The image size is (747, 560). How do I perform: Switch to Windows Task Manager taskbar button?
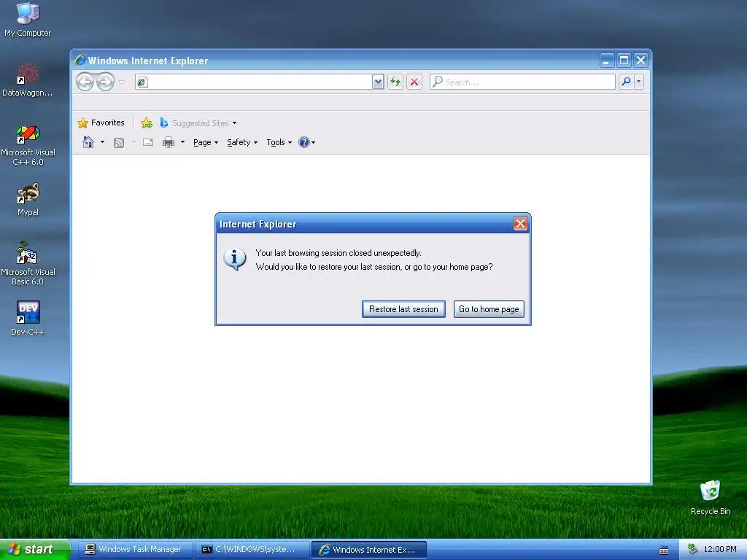click(135, 550)
